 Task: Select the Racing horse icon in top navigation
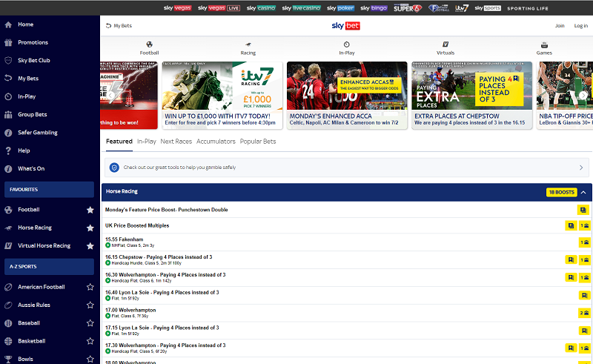(248, 44)
